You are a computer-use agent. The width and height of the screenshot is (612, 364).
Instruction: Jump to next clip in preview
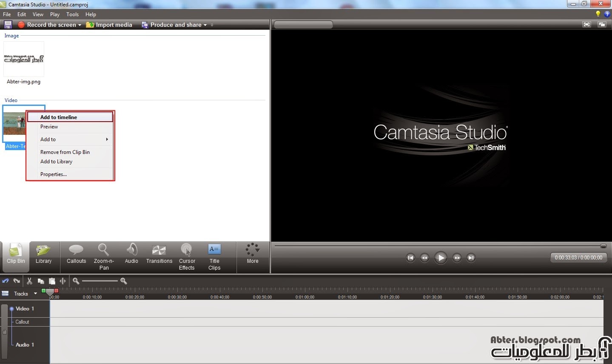[471, 258]
